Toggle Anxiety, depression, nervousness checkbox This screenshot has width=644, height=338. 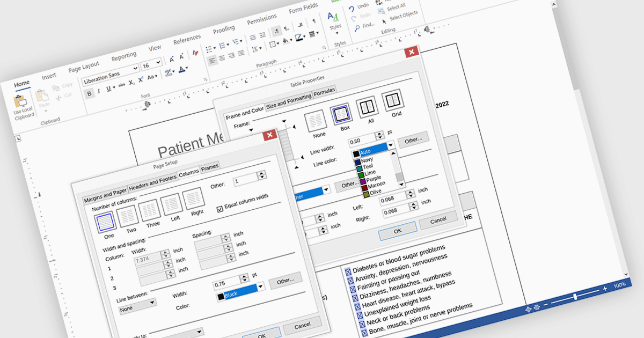[x=350, y=280]
